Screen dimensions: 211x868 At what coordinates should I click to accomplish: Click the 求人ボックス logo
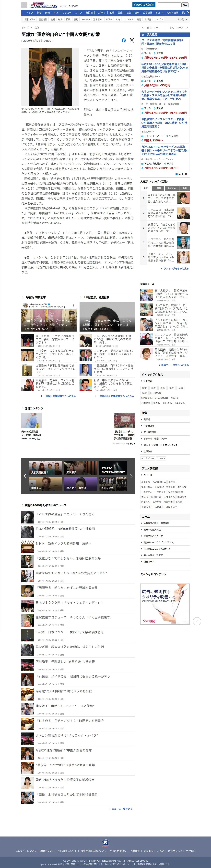pos(182,174)
